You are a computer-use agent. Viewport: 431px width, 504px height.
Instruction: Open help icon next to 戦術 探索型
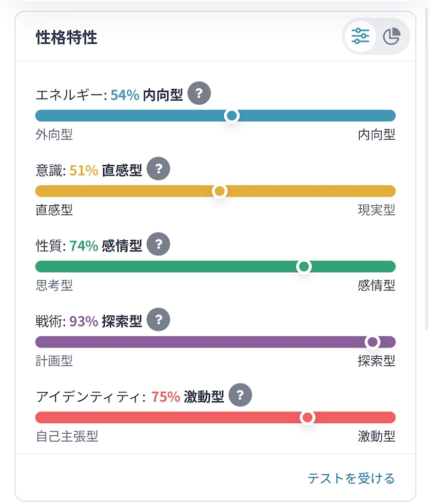tap(159, 320)
